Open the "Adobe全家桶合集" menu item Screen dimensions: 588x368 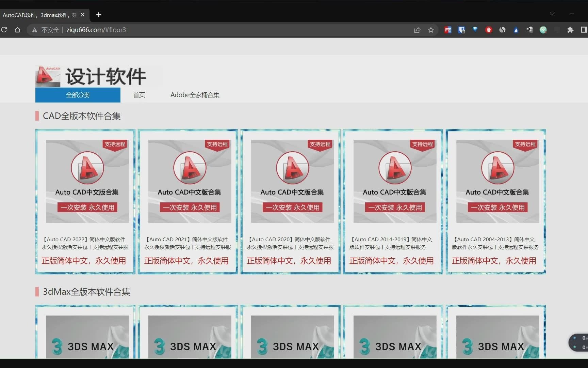195,95
